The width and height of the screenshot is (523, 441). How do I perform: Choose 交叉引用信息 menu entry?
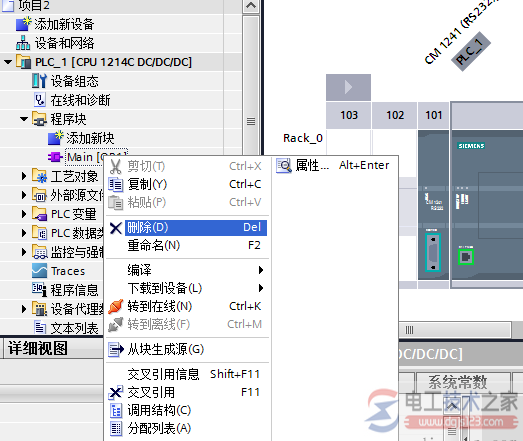tap(187, 374)
